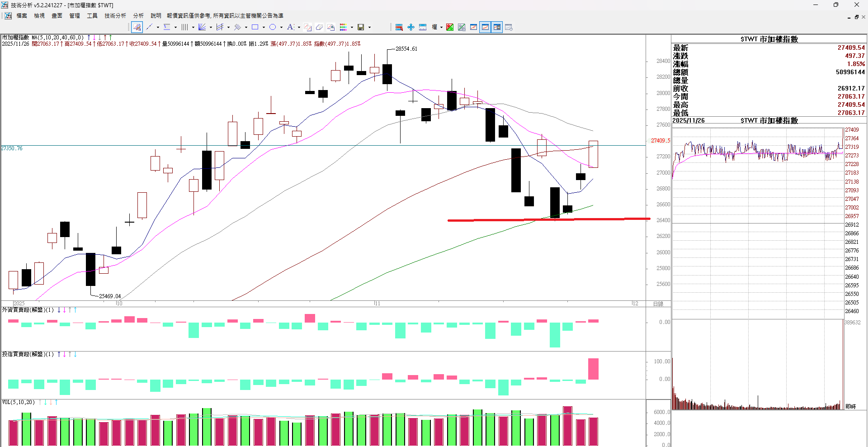Pick the text annotation 'A' tool
Viewport: 868px width, 447px height.
(290, 27)
